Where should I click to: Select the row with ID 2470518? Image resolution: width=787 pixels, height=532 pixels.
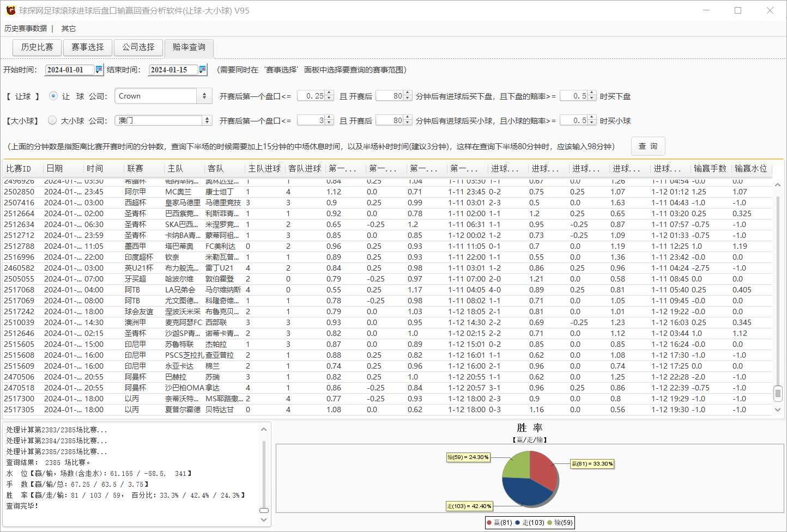pyautogui.click(x=388, y=388)
